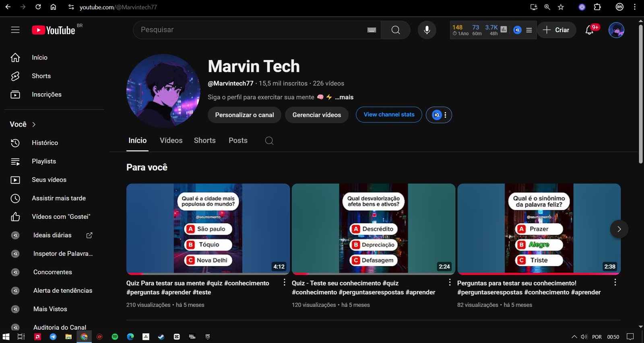
Task: Open the YouTube hamburger guide menu
Action: click(15, 30)
